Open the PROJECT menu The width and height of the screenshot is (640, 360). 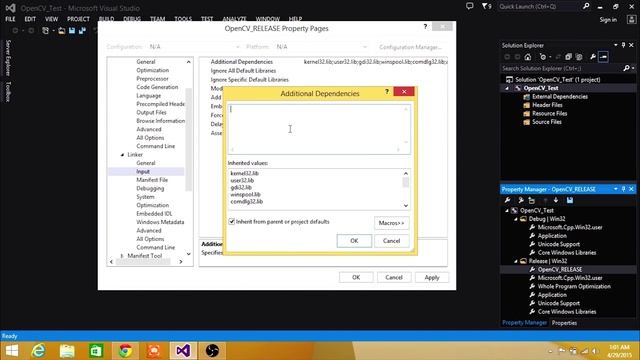point(78,19)
